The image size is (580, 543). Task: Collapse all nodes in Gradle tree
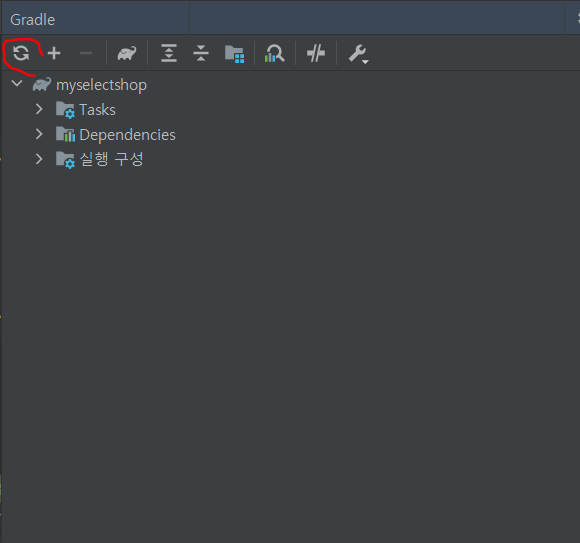pyautogui.click(x=201, y=53)
